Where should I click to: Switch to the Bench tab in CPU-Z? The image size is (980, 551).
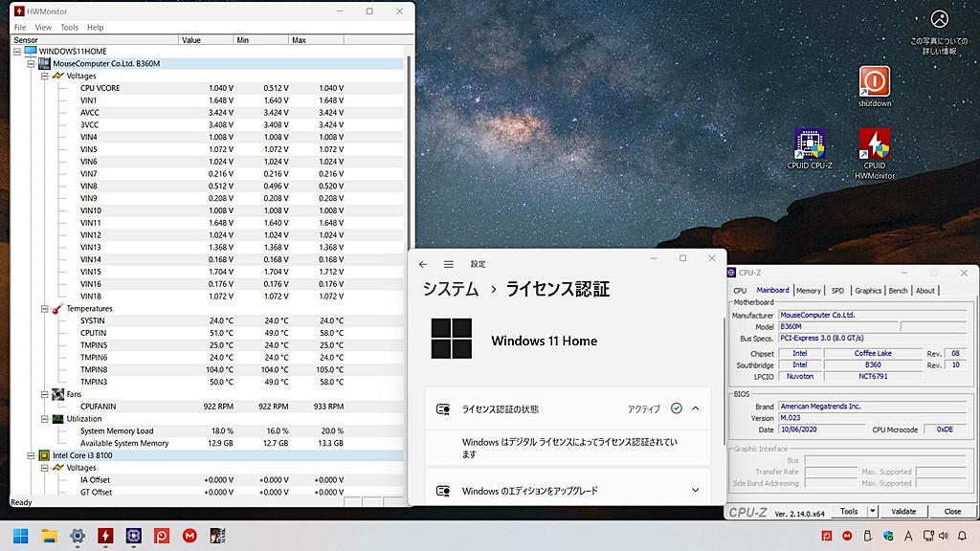coord(898,291)
